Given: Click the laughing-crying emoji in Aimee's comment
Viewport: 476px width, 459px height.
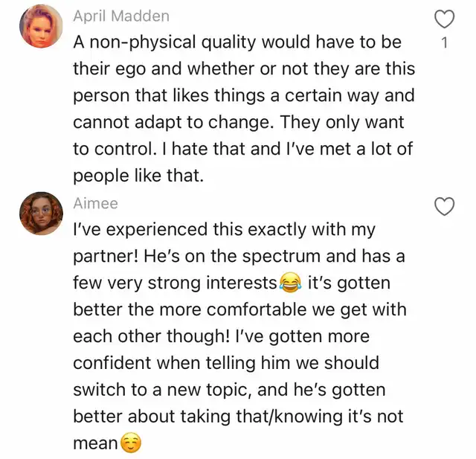Looking at the screenshot, I should pyautogui.click(x=290, y=283).
